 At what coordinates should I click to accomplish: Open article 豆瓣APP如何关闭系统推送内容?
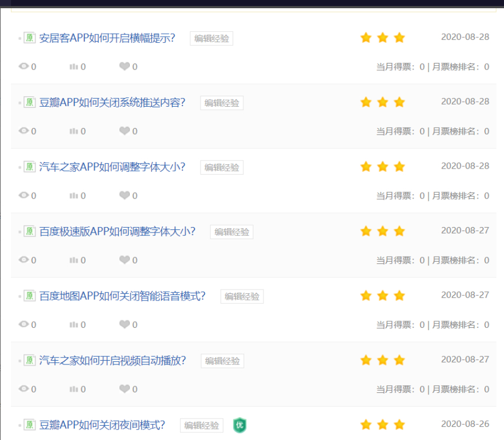click(112, 102)
